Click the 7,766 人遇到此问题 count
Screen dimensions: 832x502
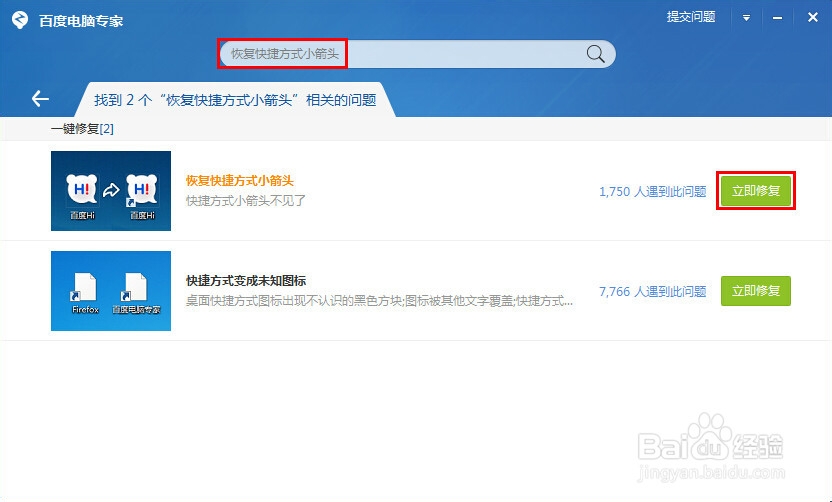point(653,291)
